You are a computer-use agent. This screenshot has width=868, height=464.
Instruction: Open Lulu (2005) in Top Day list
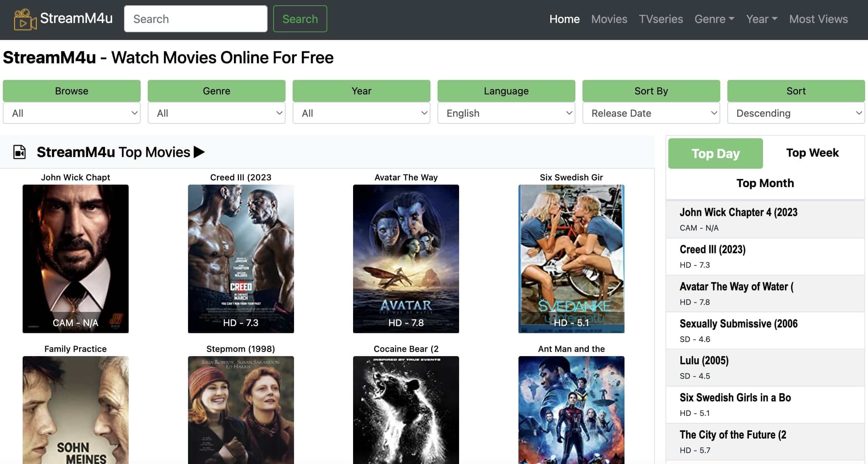(704, 361)
